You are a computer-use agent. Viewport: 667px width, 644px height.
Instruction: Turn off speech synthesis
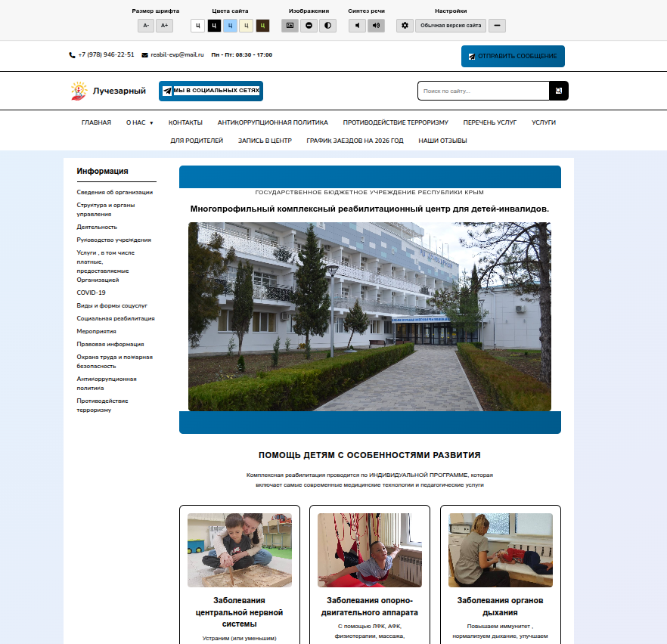click(357, 26)
